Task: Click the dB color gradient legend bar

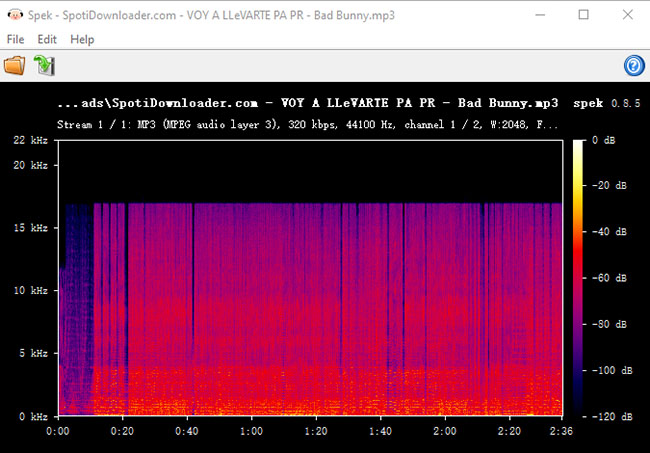Action: [578, 278]
